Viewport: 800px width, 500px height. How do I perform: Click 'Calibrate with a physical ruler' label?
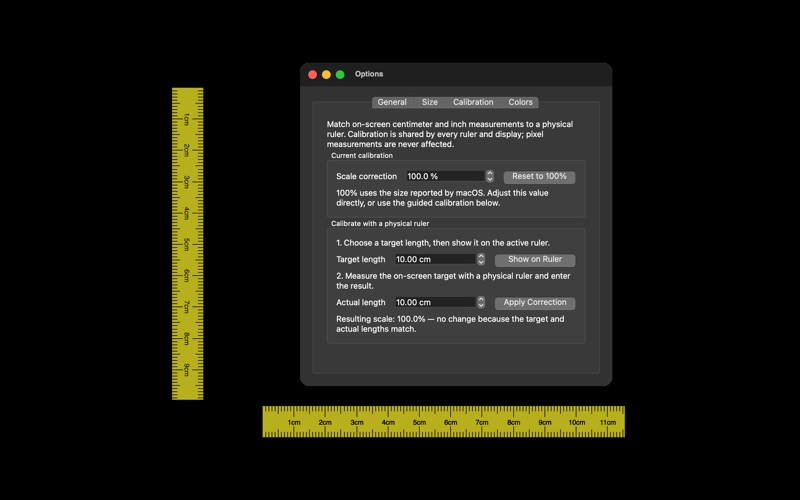[x=380, y=223]
